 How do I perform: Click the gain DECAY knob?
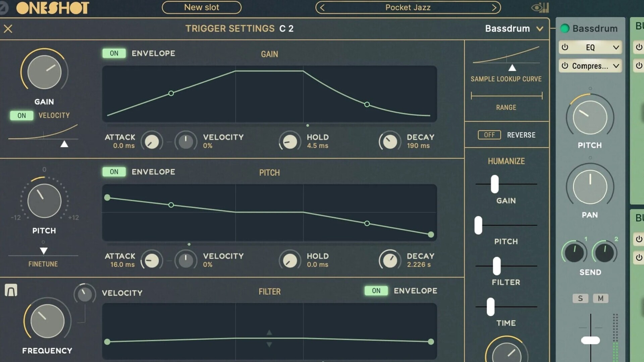pyautogui.click(x=390, y=141)
